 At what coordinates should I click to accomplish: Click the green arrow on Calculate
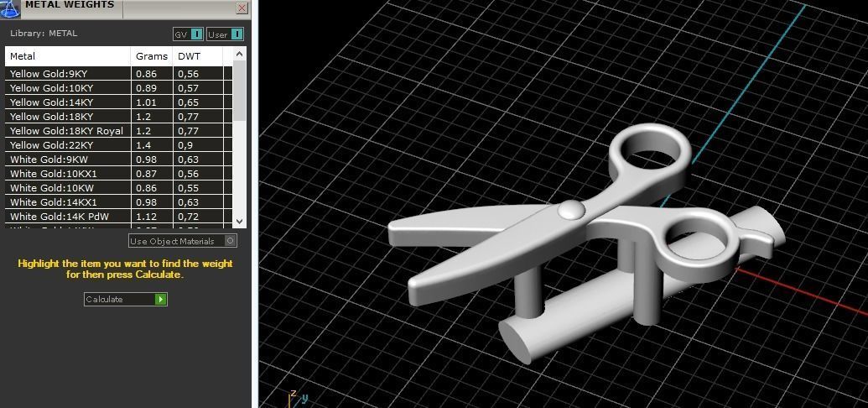(160, 300)
